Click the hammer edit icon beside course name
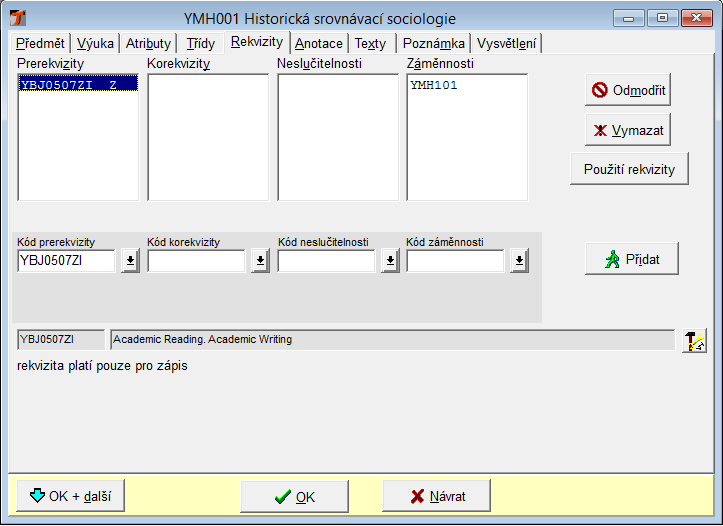Screen dimensions: 723x526 tap(694, 341)
